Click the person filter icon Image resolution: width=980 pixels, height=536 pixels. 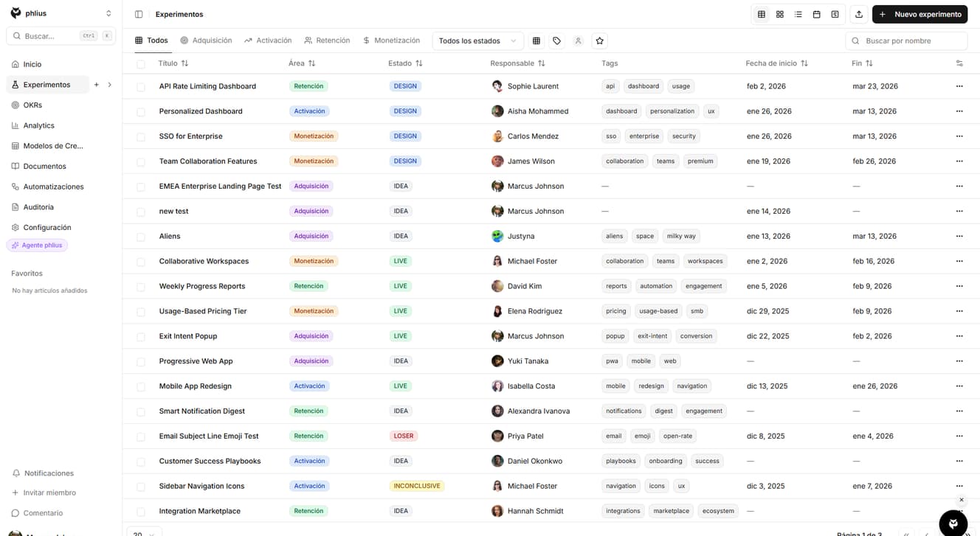pyautogui.click(x=578, y=41)
